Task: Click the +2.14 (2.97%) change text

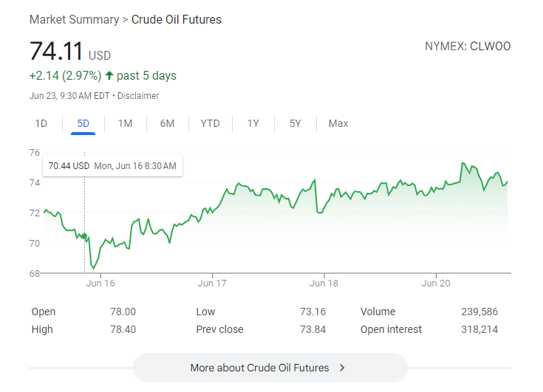Action: coord(66,75)
